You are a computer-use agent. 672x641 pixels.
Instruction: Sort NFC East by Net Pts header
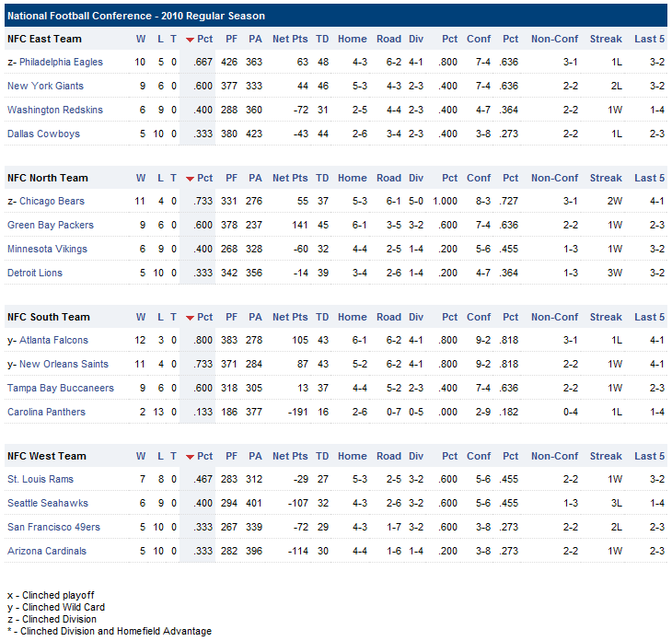(290, 39)
